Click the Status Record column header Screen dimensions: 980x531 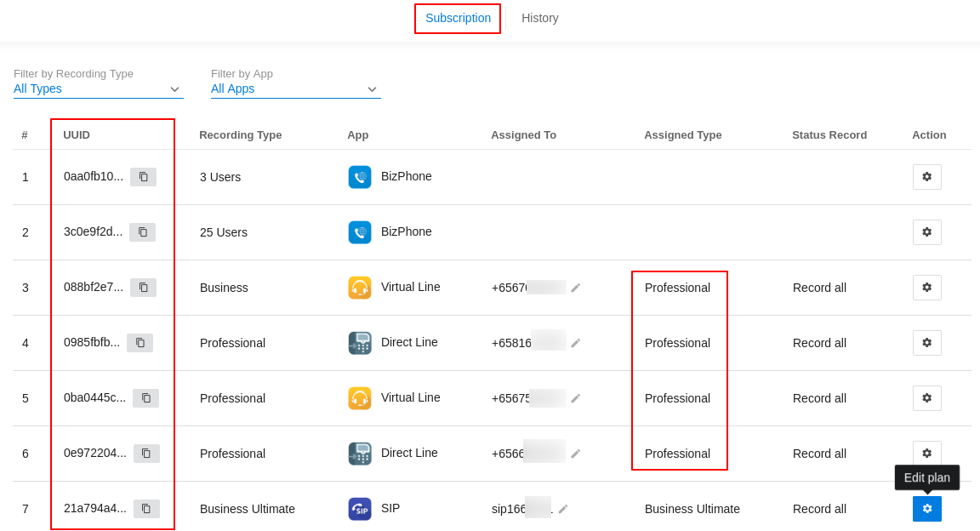click(x=829, y=135)
